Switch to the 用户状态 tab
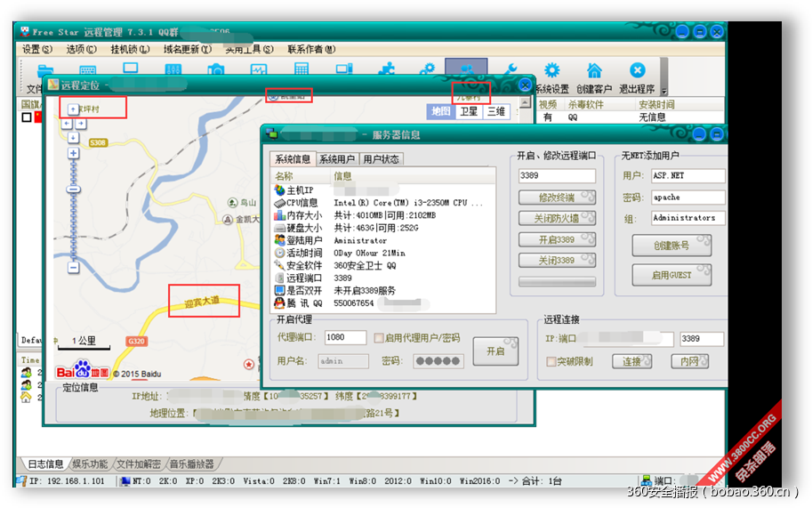The height and width of the screenshot is (508, 812). 381,159
